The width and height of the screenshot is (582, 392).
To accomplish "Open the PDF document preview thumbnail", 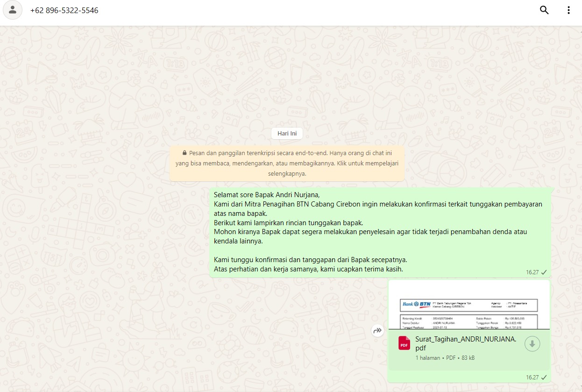I will coord(469,306).
